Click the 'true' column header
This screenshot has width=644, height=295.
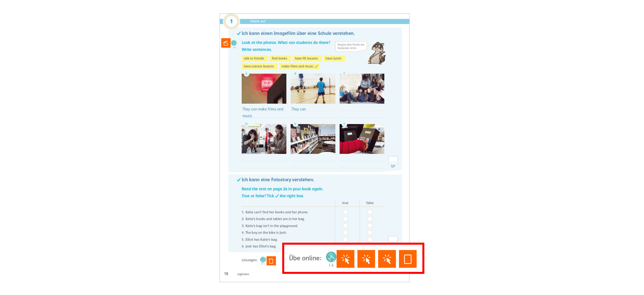pos(345,203)
